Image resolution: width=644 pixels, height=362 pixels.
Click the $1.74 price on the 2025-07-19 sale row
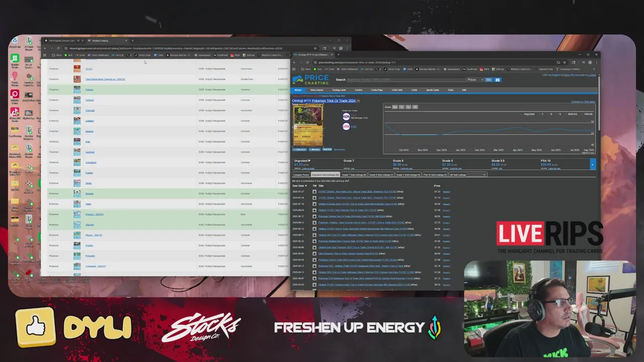tap(437, 198)
